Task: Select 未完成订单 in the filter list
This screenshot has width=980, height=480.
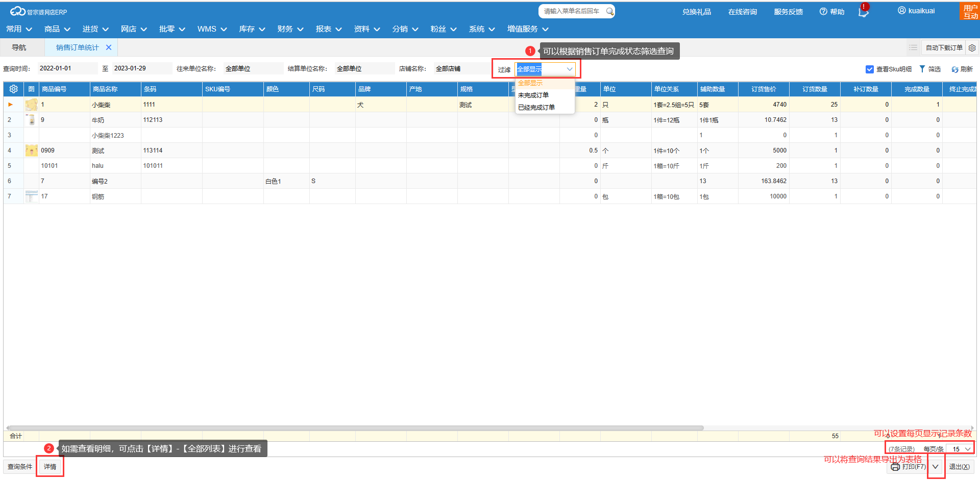Action: click(533, 95)
